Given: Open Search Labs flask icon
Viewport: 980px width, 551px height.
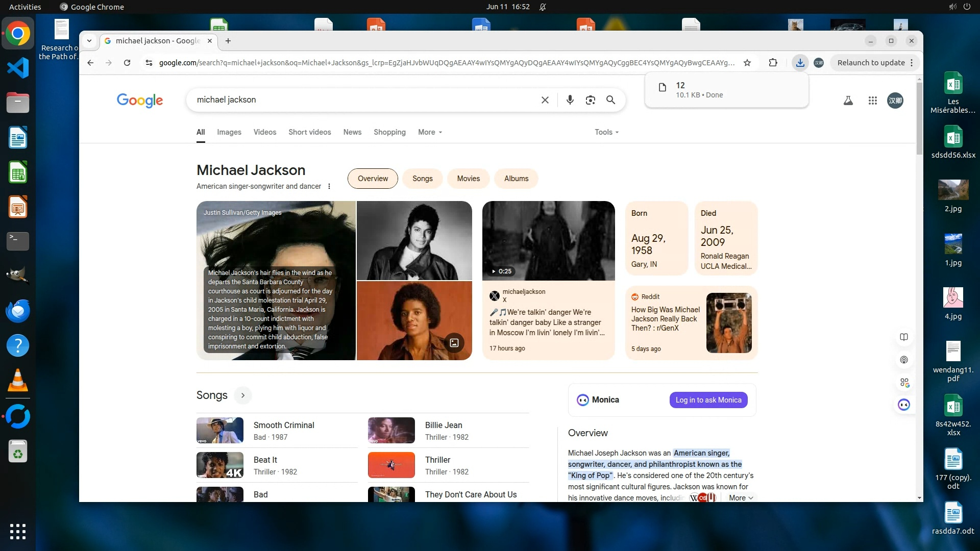Looking at the screenshot, I should [848, 101].
